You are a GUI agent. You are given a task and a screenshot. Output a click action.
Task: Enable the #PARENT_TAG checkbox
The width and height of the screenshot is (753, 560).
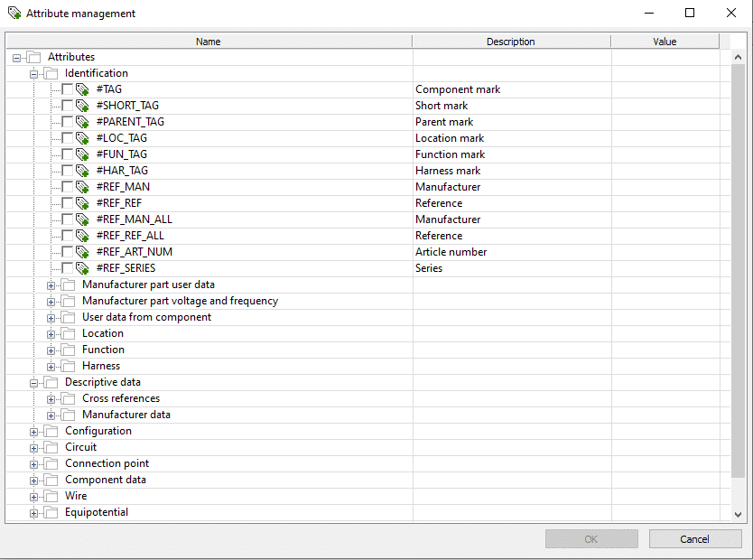click(68, 122)
